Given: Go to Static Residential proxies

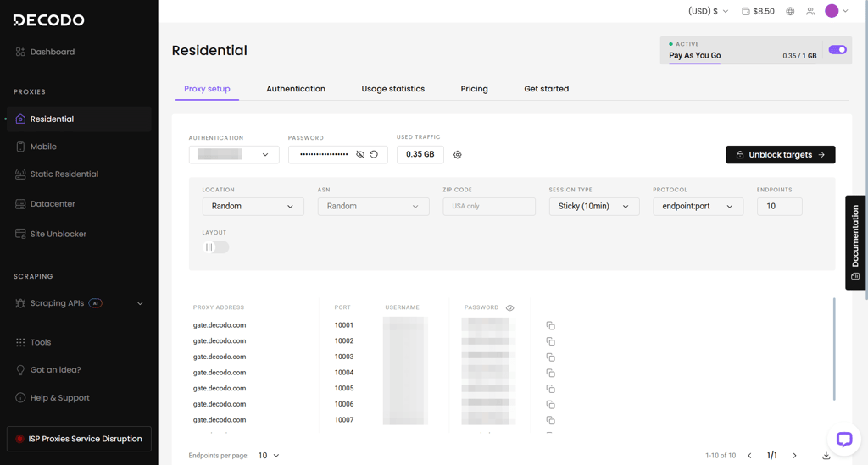Looking at the screenshot, I should click(57, 174).
